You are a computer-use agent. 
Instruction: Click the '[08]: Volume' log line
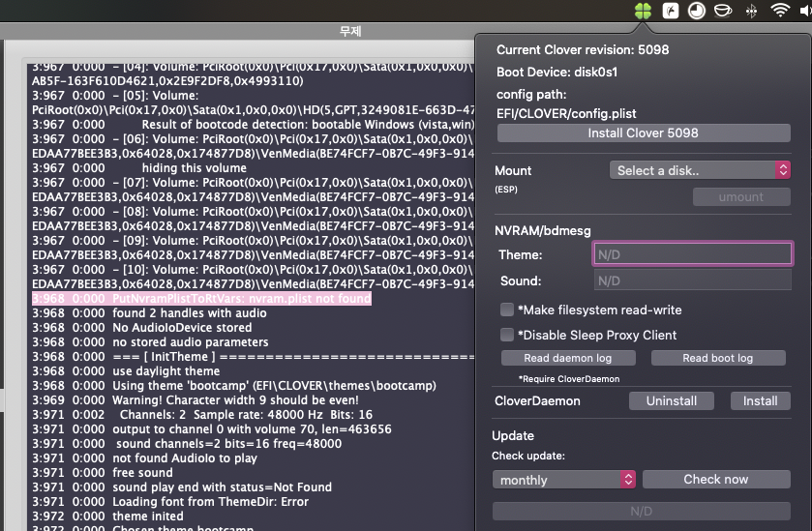253,212
